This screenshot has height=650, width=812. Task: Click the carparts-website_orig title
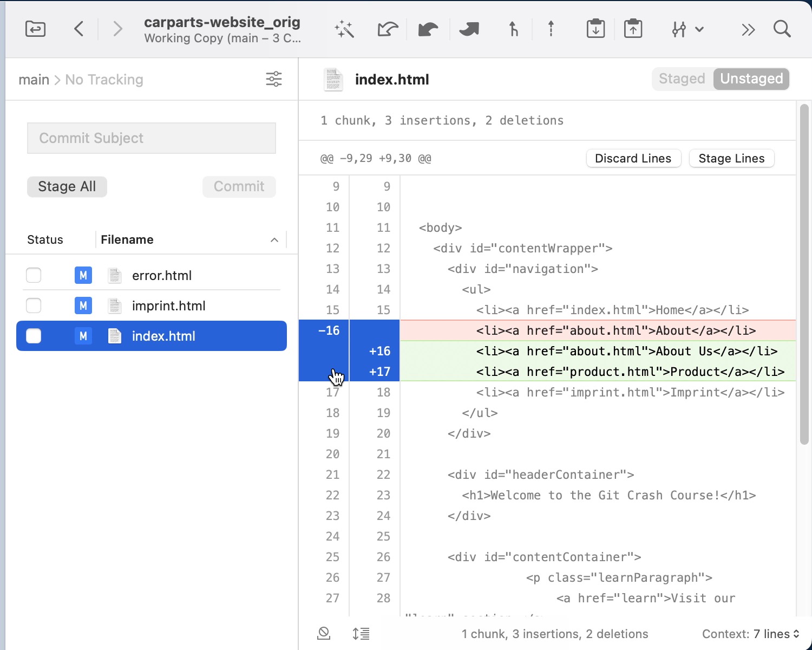pyautogui.click(x=222, y=22)
